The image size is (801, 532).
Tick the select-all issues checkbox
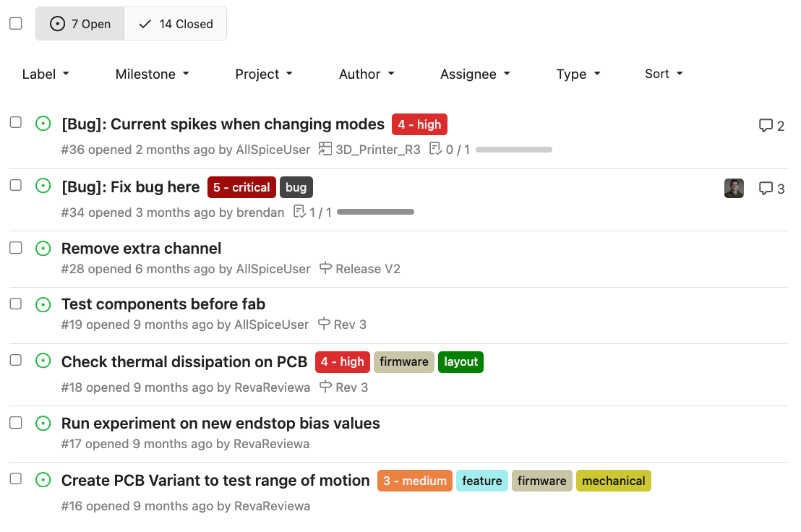(16, 23)
